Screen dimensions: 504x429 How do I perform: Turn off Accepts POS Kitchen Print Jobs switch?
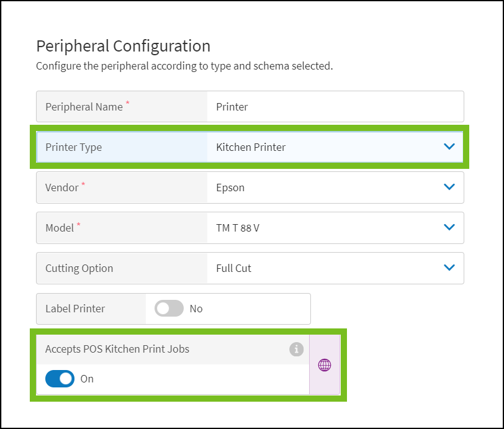(60, 379)
